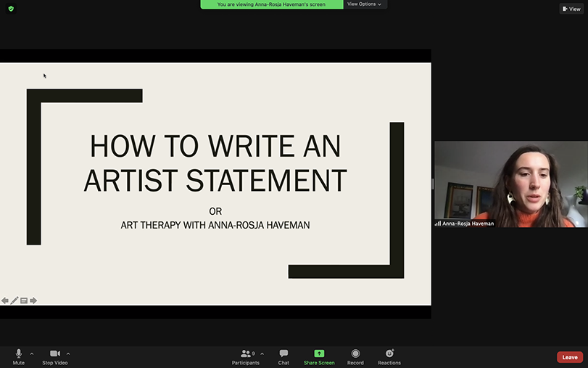This screenshot has width=588, height=368.
Task: Click the View layout button
Action: click(571, 9)
